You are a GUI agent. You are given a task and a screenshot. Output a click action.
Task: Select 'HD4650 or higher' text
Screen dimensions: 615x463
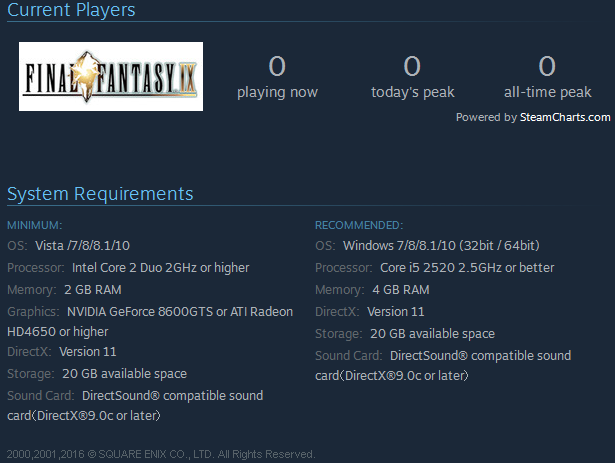[58, 332]
